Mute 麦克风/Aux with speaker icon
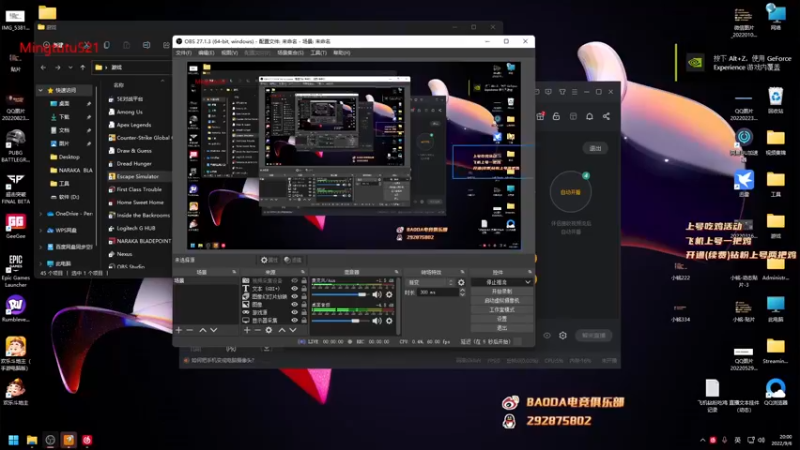This screenshot has height=450, width=800. (x=377, y=295)
